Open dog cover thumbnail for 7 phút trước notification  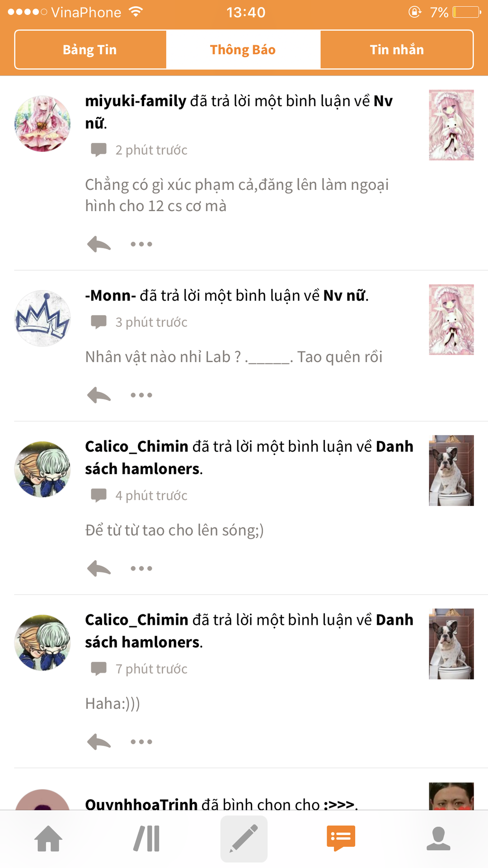tap(451, 644)
